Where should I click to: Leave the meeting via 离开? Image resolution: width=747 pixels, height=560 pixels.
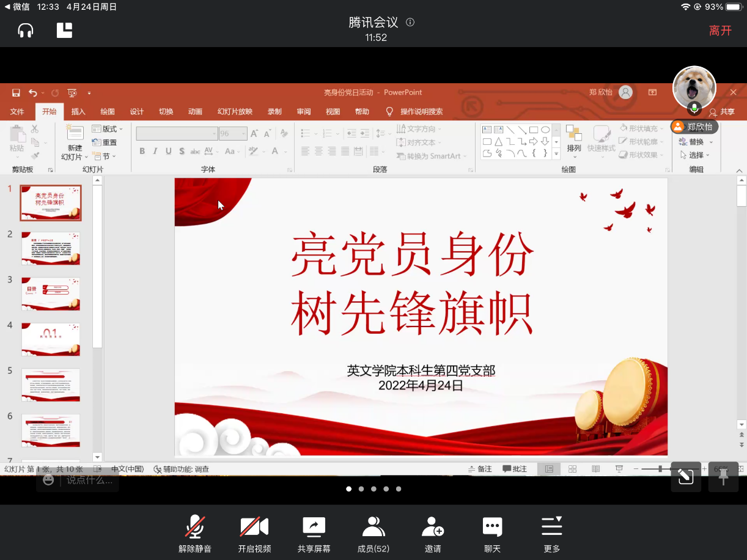click(720, 31)
